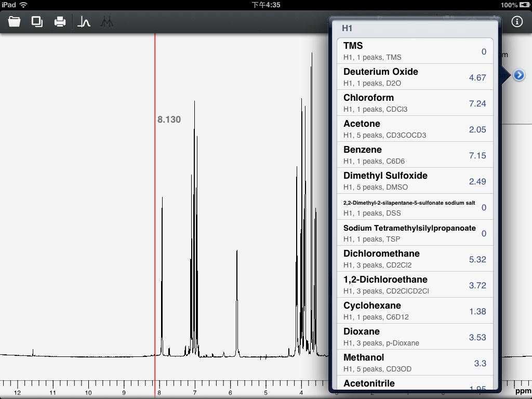This screenshot has width=532, height=399.
Task: Choose TMS as reference
Action: click(x=415, y=51)
